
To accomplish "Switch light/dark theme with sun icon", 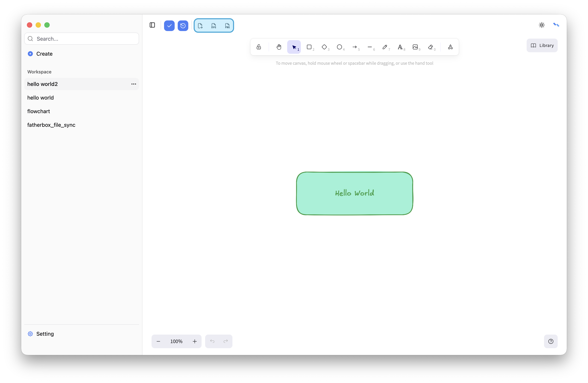I will [542, 25].
